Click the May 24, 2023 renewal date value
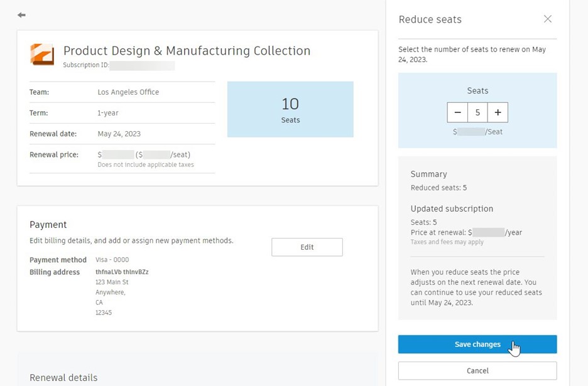The width and height of the screenshot is (588, 386). [119, 134]
